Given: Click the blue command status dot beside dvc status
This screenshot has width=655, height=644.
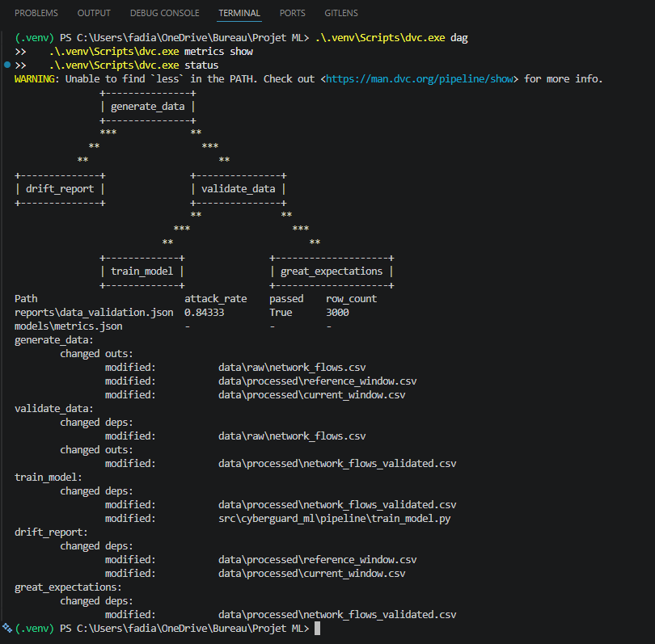Looking at the screenshot, I should [x=7, y=65].
